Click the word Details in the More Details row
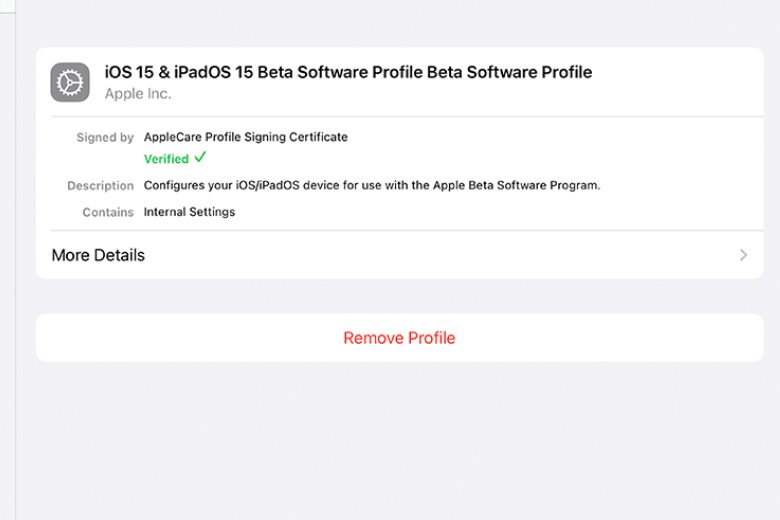780x520 pixels. click(119, 255)
